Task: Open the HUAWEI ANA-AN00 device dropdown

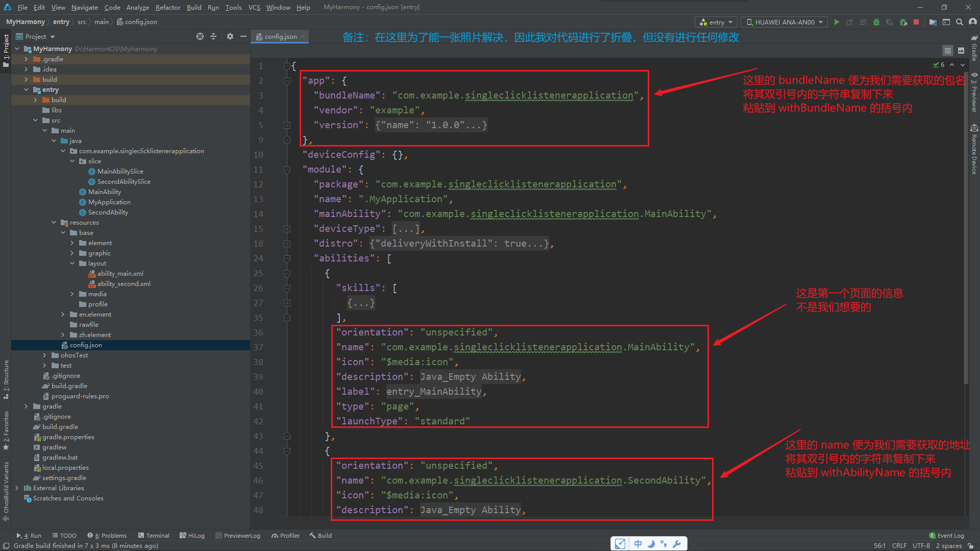Action: tap(785, 22)
